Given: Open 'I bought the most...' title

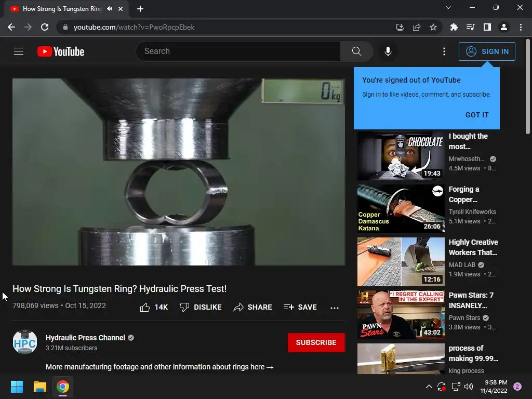Looking at the screenshot, I should coord(468,141).
